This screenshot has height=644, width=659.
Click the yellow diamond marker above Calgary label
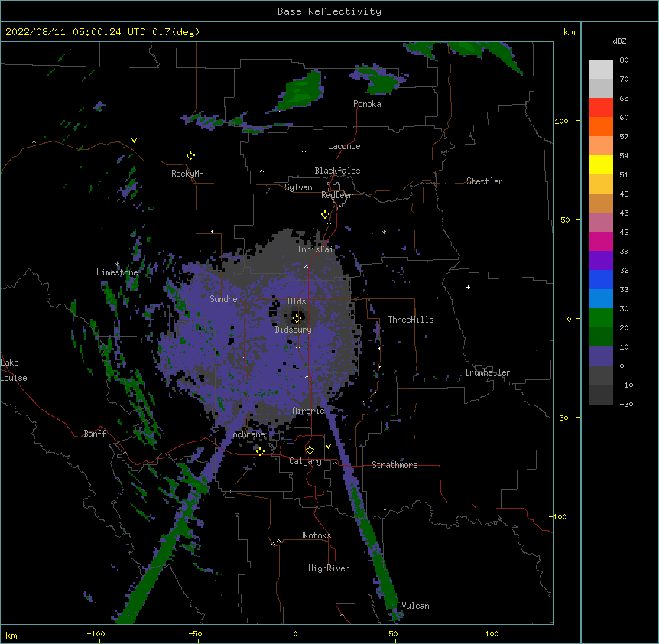point(310,450)
